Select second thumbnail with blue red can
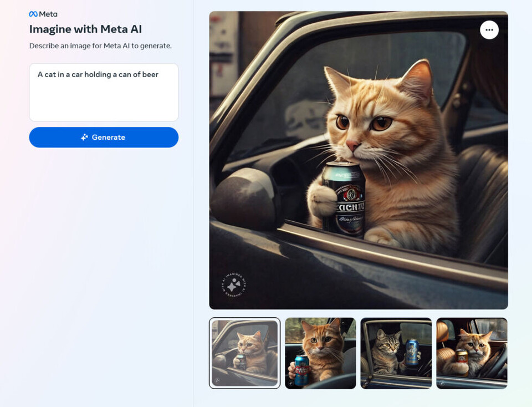532x407 pixels. pos(320,353)
